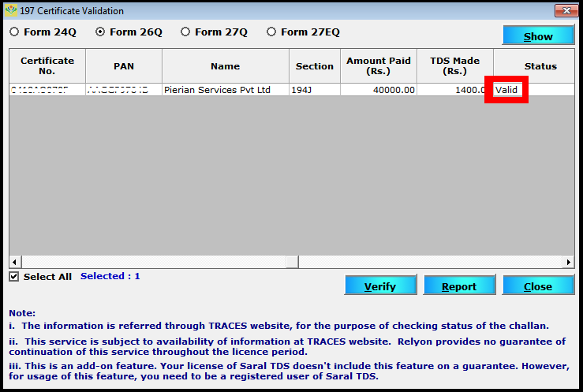
Task: Click the Status column header
Action: (534, 65)
